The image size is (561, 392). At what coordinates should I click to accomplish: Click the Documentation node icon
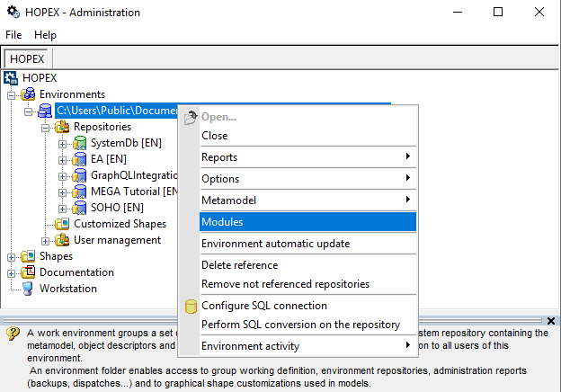pyautogui.click(x=29, y=272)
